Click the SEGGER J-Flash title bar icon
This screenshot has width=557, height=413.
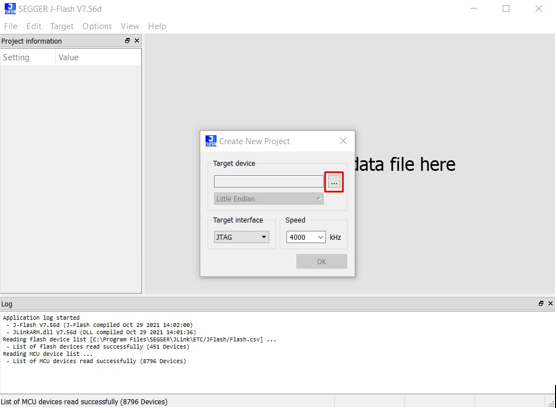pyautogui.click(x=10, y=9)
